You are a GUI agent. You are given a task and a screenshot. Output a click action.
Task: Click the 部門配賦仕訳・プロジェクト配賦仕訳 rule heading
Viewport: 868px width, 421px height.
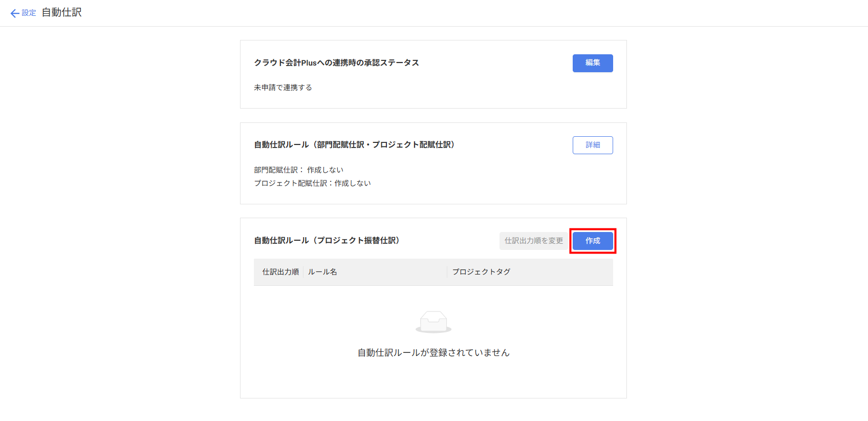[354, 145]
